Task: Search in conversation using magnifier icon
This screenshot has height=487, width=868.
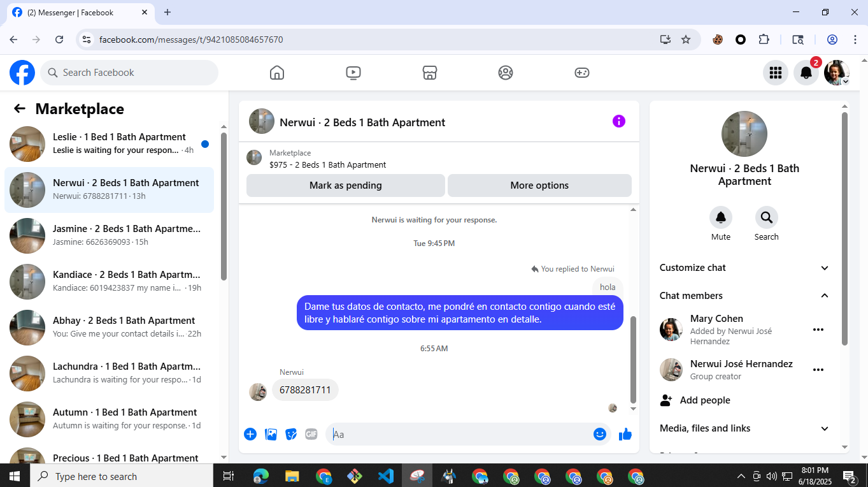Action: [767, 217]
